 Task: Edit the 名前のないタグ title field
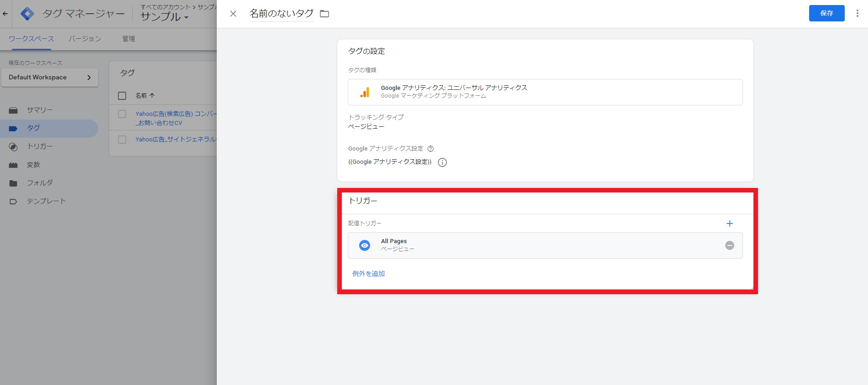point(281,14)
